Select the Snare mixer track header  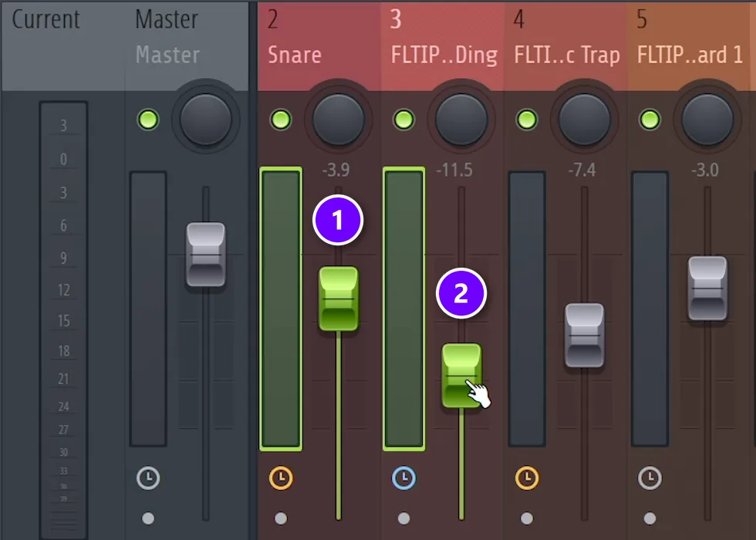(x=319, y=46)
